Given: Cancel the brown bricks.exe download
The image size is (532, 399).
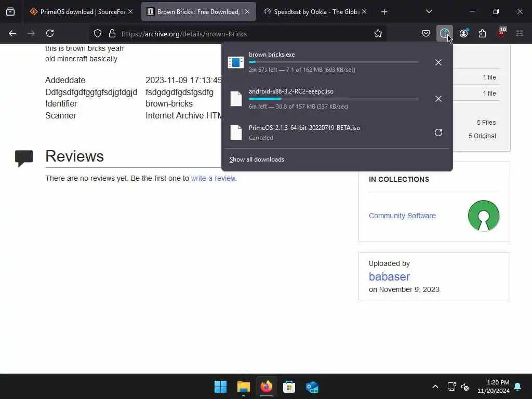Looking at the screenshot, I should tap(438, 62).
